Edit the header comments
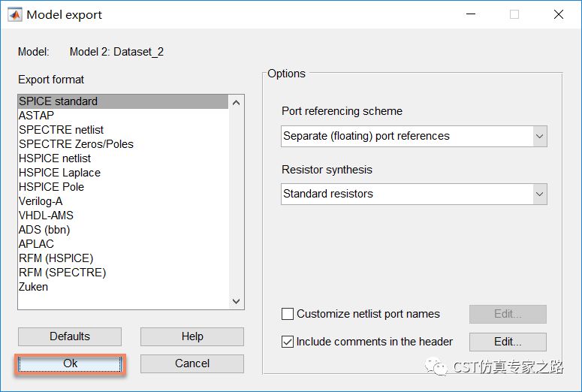582x392 pixels. click(508, 342)
